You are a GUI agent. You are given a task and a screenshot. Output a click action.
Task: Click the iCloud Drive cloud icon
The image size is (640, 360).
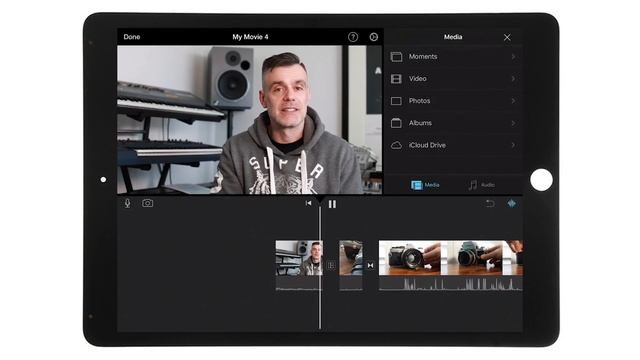point(396,145)
